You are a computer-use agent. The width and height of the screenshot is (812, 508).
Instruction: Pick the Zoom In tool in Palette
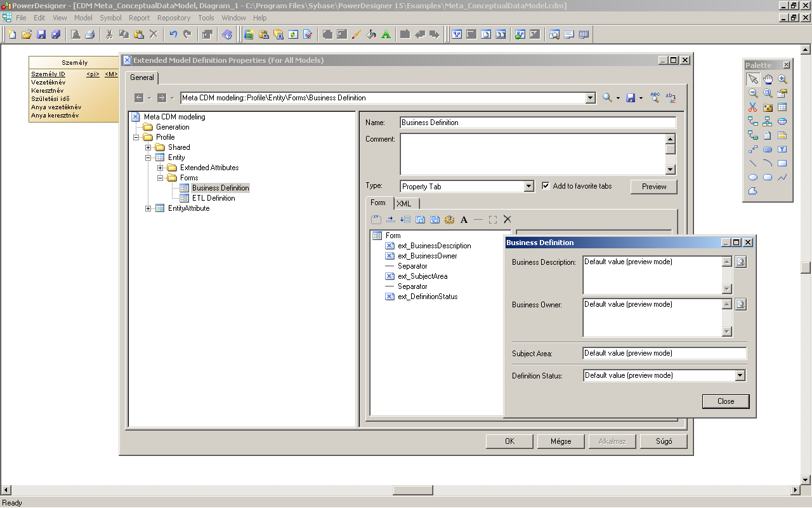pyautogui.click(x=782, y=79)
